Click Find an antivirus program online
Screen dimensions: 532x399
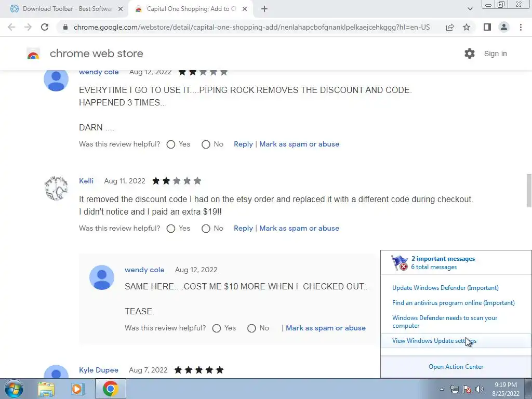pyautogui.click(x=453, y=303)
